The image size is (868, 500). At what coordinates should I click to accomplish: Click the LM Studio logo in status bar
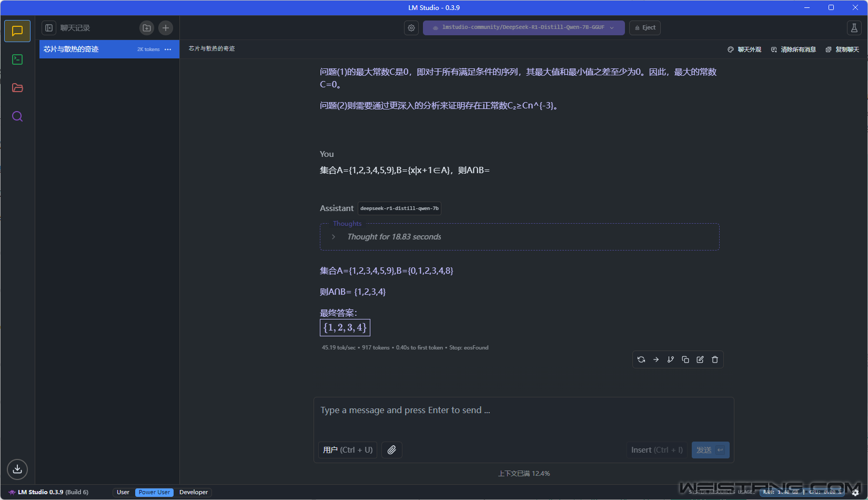(x=12, y=492)
